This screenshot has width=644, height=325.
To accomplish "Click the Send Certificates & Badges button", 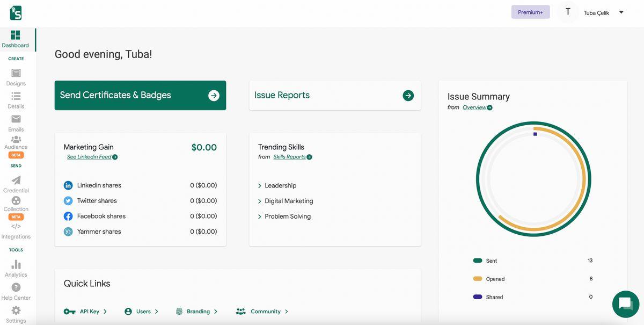I will pos(140,96).
